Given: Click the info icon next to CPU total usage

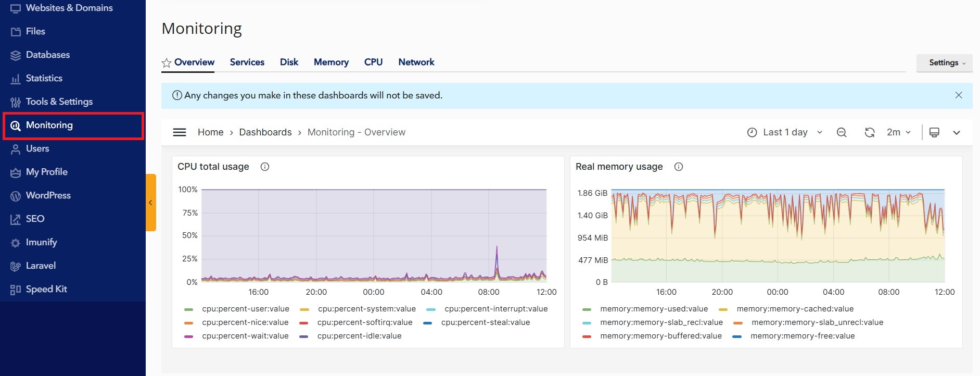Looking at the screenshot, I should (x=265, y=167).
